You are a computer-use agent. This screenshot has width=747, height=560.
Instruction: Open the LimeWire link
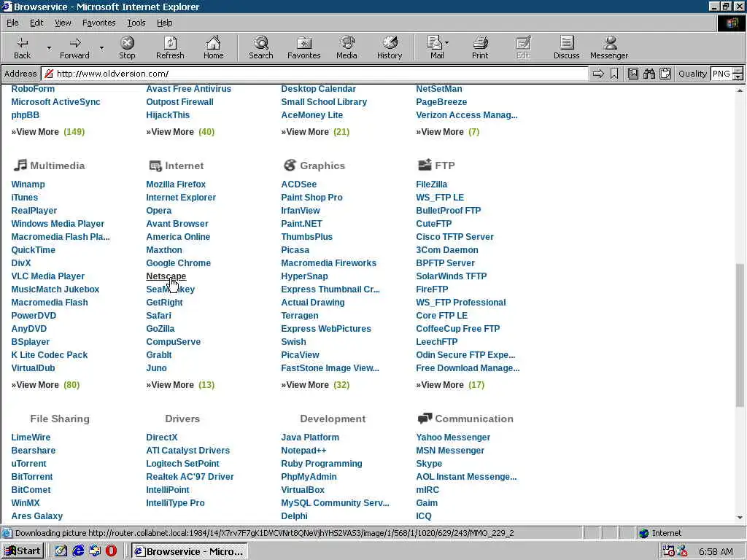(31, 437)
